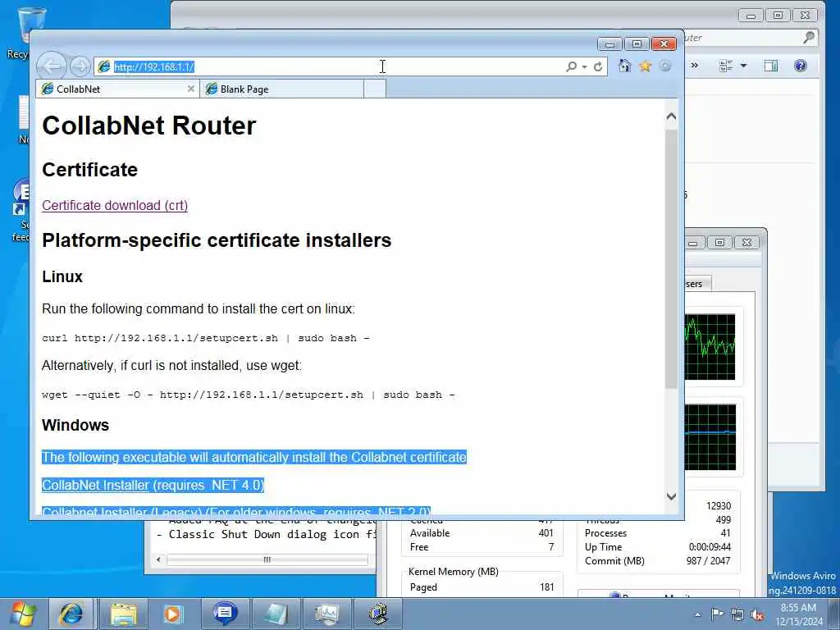840x630 pixels.
Task: Click the memory usage history graph in Task Manager
Action: click(710, 437)
